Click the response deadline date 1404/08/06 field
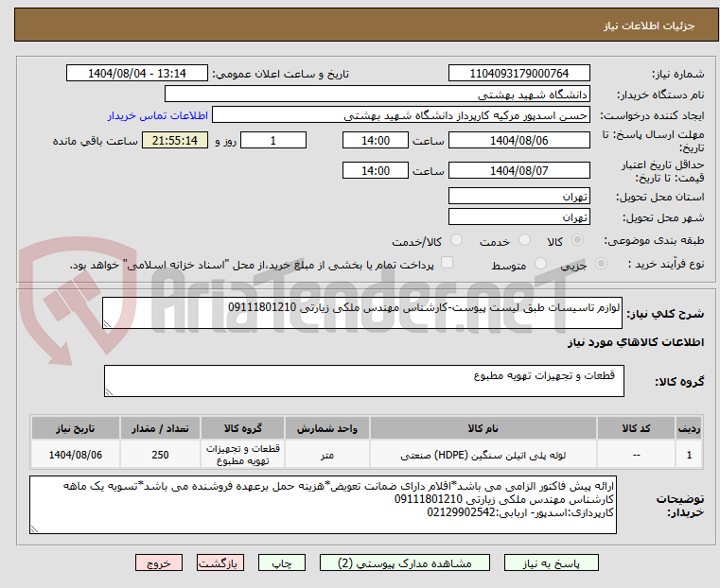720x588 pixels. click(x=518, y=140)
